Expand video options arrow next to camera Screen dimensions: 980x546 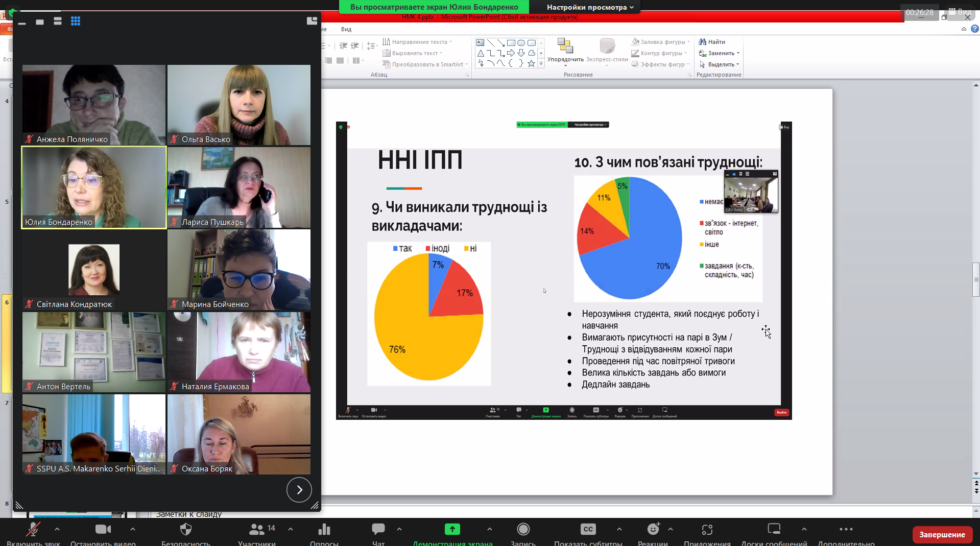click(x=133, y=529)
